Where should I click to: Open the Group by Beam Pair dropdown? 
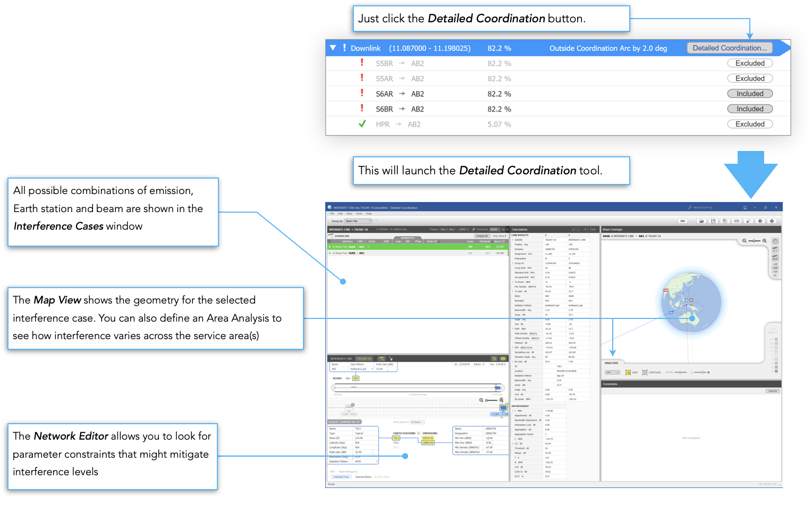(358, 221)
